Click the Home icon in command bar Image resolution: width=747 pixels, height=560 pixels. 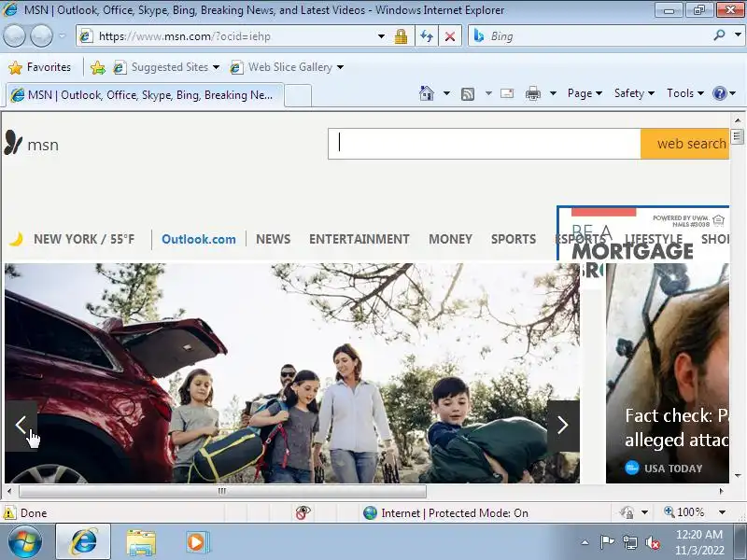pyautogui.click(x=427, y=92)
